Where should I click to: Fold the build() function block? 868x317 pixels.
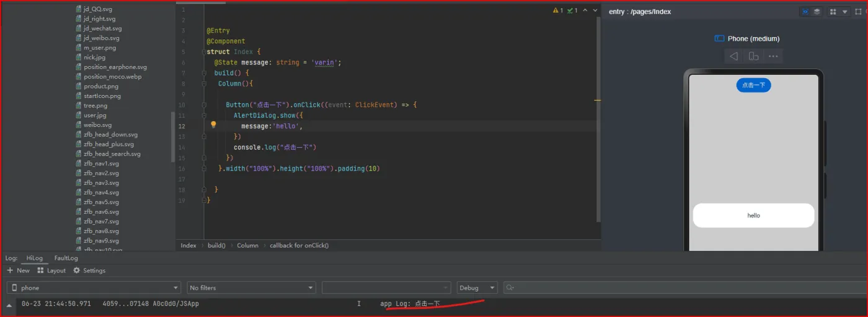point(204,73)
